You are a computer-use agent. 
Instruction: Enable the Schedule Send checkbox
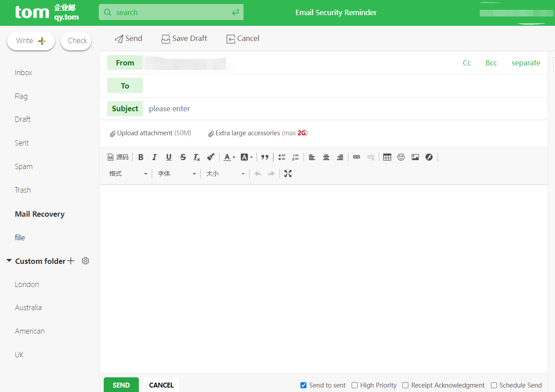click(494, 385)
